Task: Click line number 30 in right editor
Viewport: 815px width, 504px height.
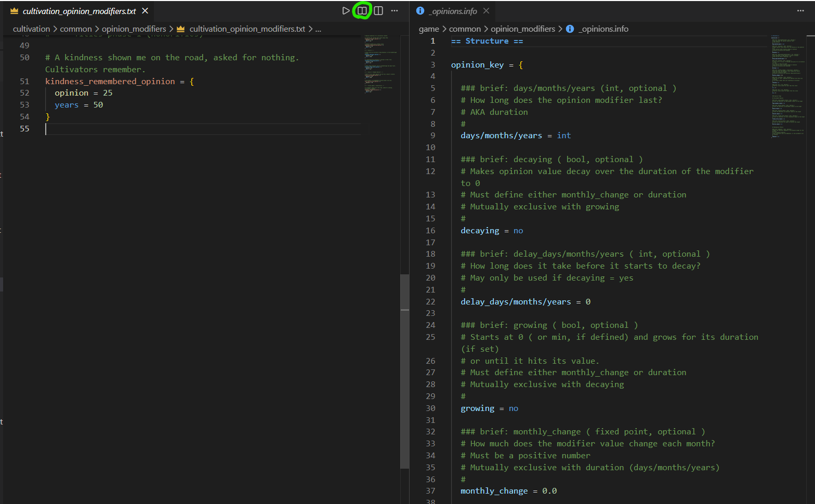Action: coord(430,408)
